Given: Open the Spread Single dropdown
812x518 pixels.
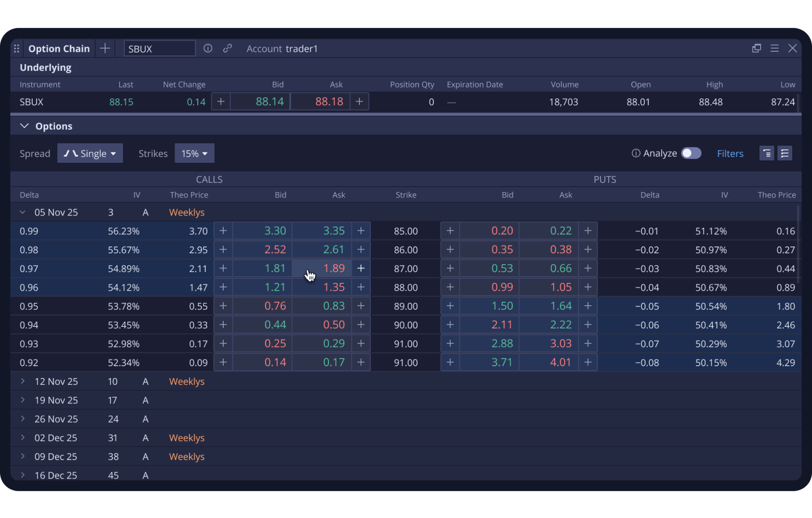Looking at the screenshot, I should (90, 153).
